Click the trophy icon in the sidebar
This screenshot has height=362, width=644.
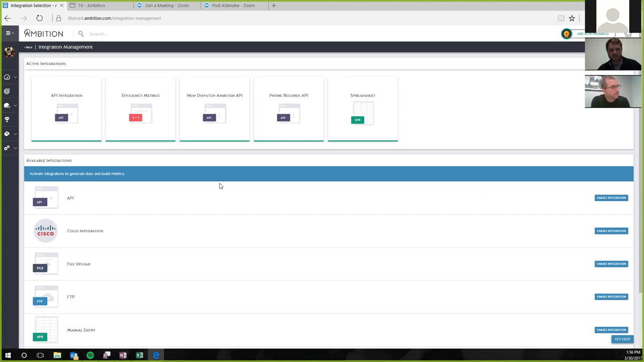point(7,120)
